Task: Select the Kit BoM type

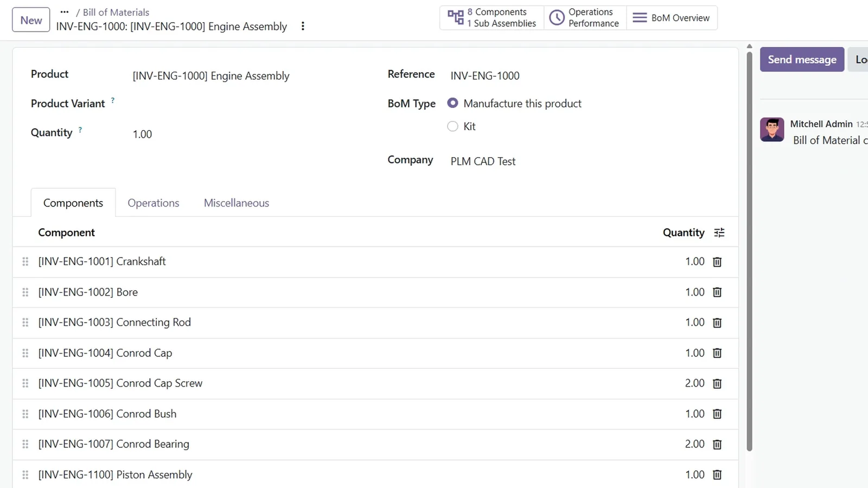Action: coord(452,126)
